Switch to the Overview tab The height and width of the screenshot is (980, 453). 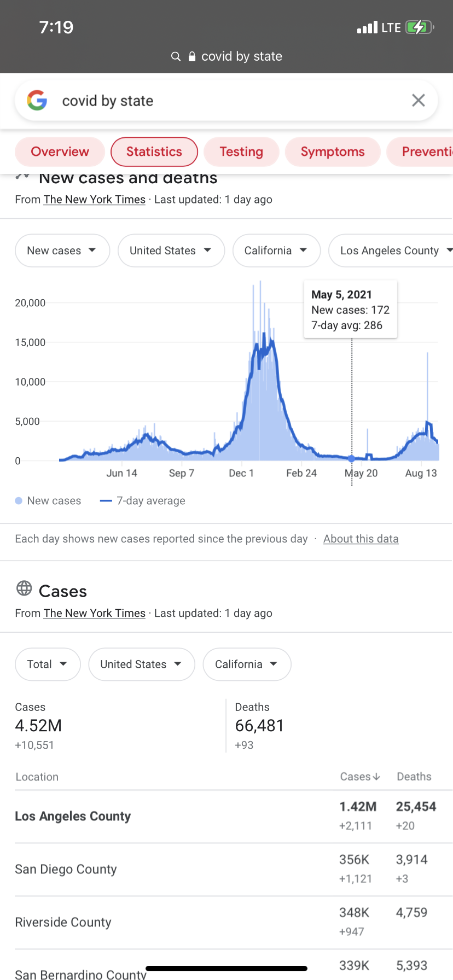[x=60, y=151]
